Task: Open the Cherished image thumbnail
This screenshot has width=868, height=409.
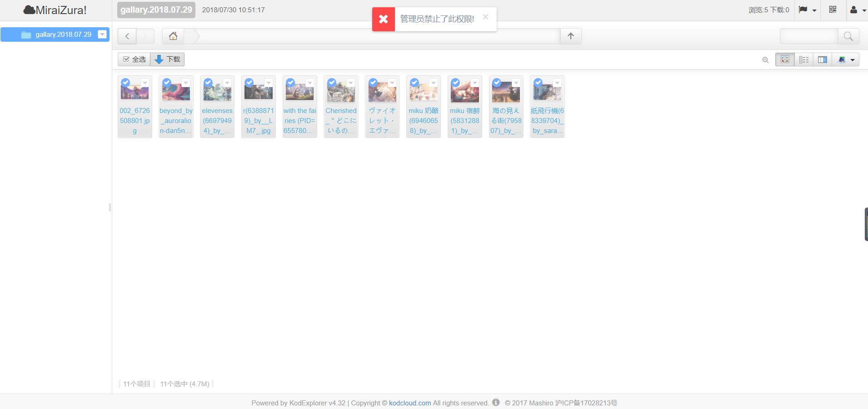Action: [x=341, y=93]
